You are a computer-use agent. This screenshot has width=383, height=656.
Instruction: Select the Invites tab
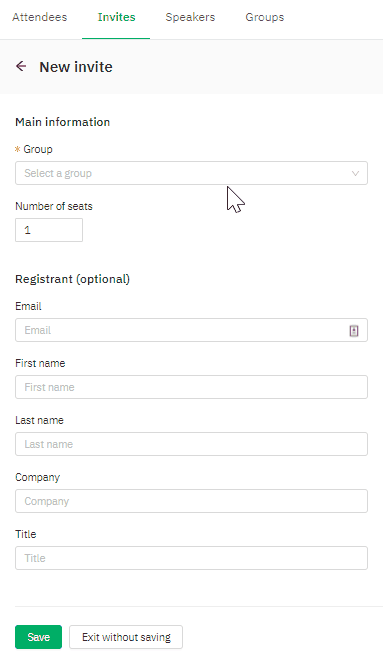tap(116, 17)
